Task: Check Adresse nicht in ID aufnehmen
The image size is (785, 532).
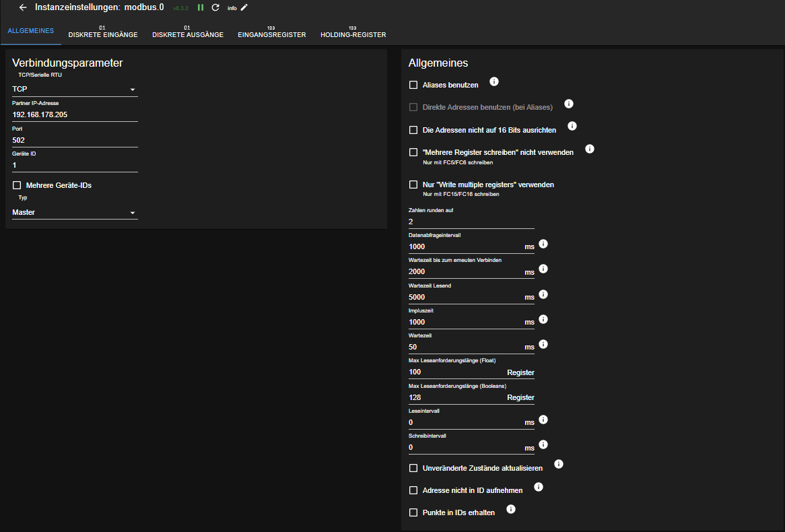Action: [413, 490]
